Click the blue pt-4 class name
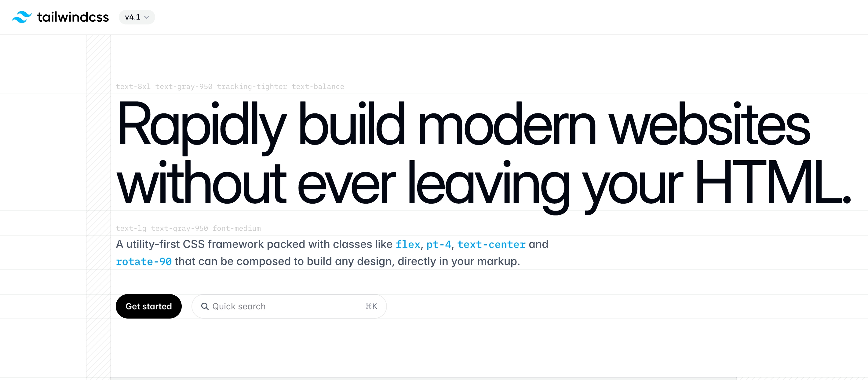Screen dimensions: 868x380 [438, 245]
